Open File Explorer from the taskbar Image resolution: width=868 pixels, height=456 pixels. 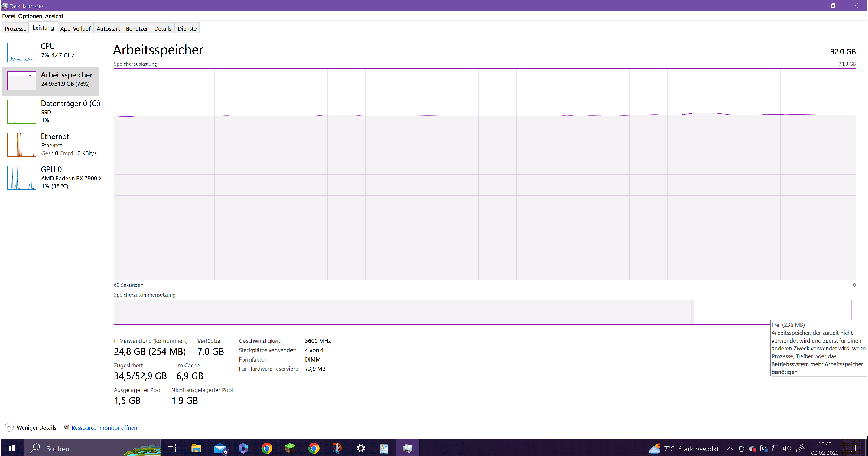[196, 448]
